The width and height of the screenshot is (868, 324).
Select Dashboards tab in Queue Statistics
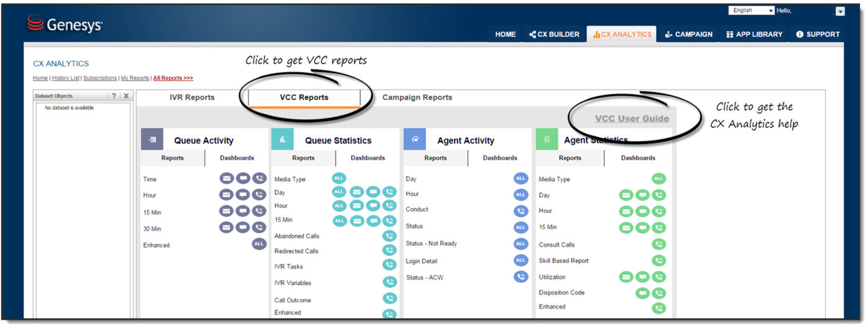pos(368,158)
